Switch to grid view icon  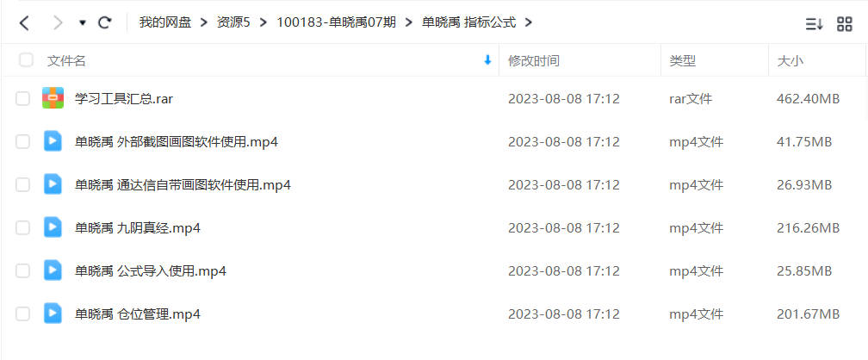[844, 24]
